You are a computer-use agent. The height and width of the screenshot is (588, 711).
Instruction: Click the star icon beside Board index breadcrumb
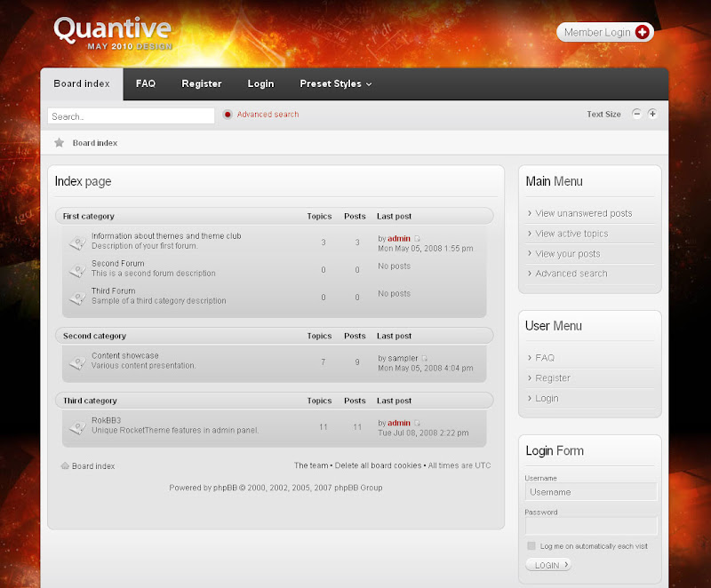59,143
